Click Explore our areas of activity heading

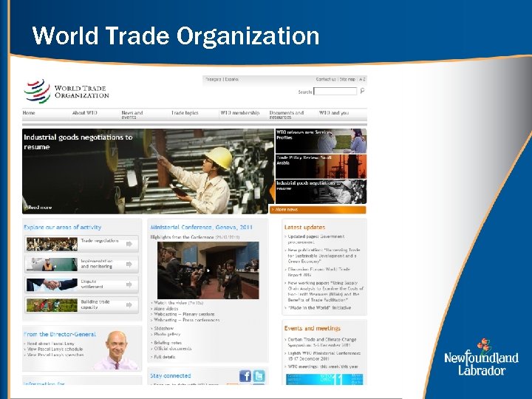62,228
